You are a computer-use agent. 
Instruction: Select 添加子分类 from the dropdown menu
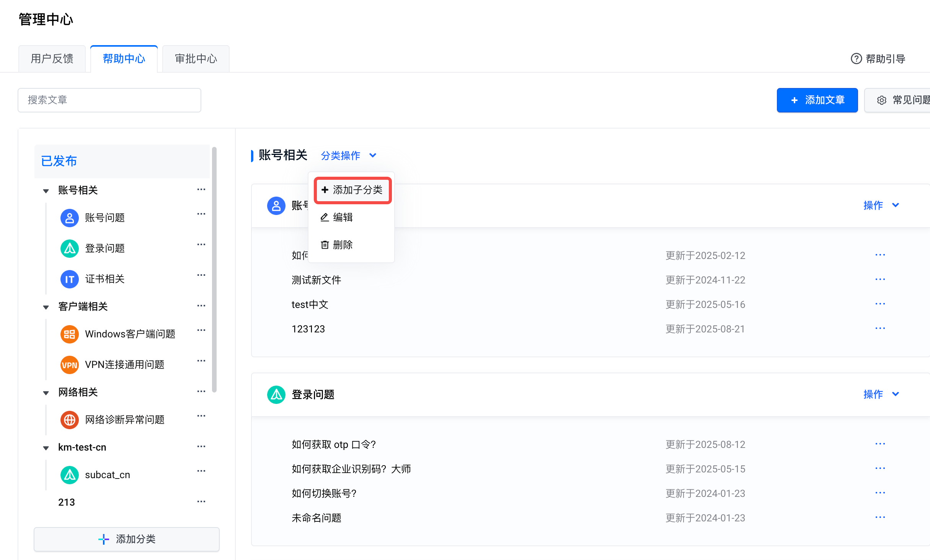point(352,190)
